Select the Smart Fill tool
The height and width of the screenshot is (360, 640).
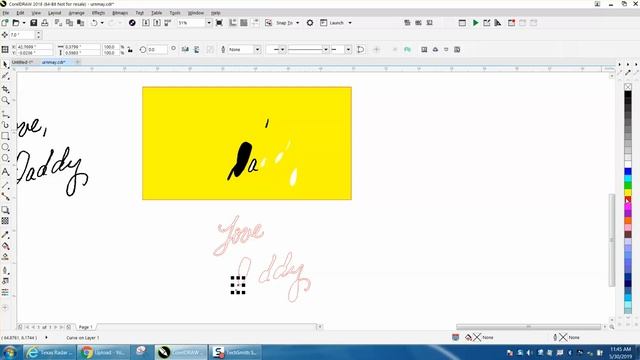pos(5,257)
